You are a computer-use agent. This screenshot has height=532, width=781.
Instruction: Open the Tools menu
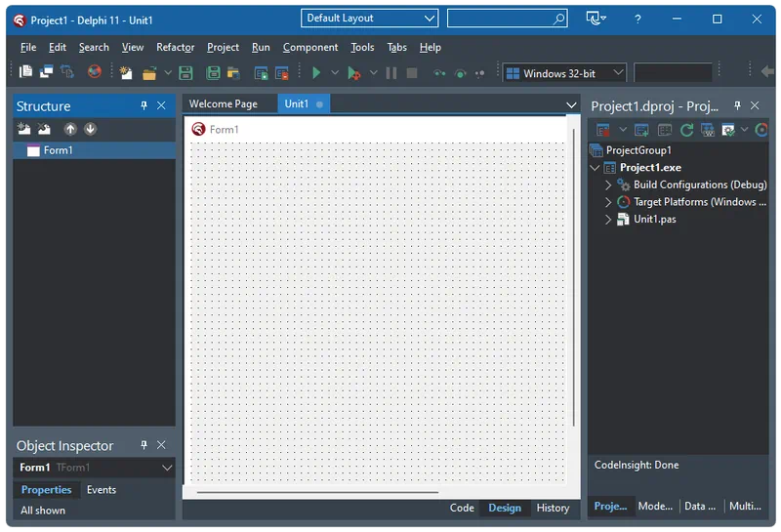pyautogui.click(x=362, y=47)
